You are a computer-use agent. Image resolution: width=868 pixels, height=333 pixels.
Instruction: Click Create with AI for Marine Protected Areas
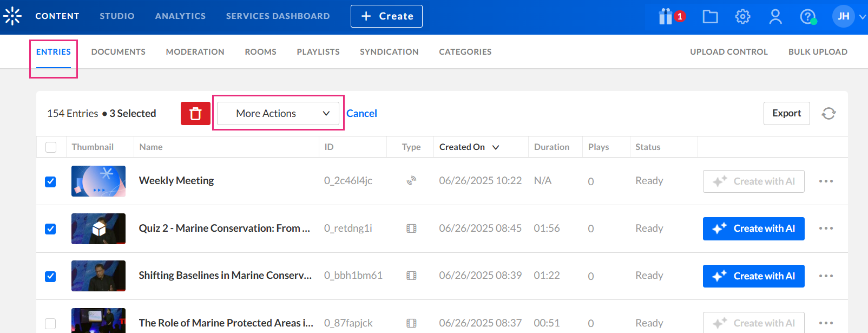click(753, 323)
